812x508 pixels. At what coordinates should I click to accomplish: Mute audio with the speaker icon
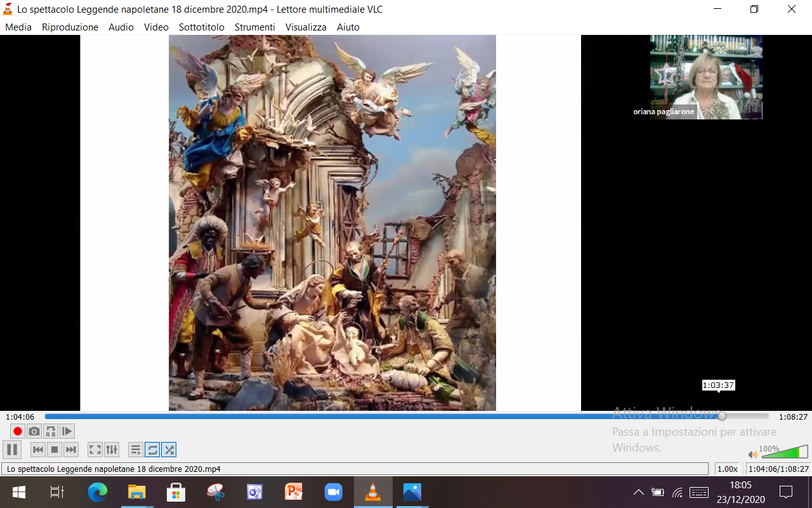(x=753, y=455)
